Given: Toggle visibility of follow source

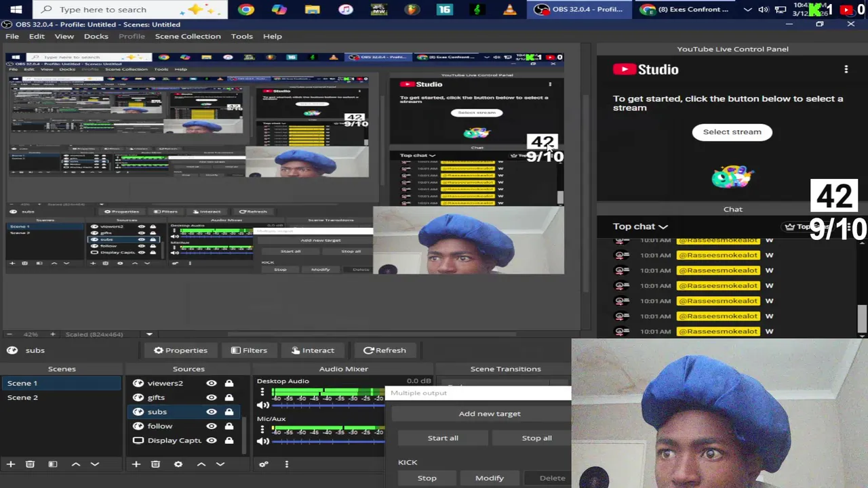Looking at the screenshot, I should pos(212,426).
